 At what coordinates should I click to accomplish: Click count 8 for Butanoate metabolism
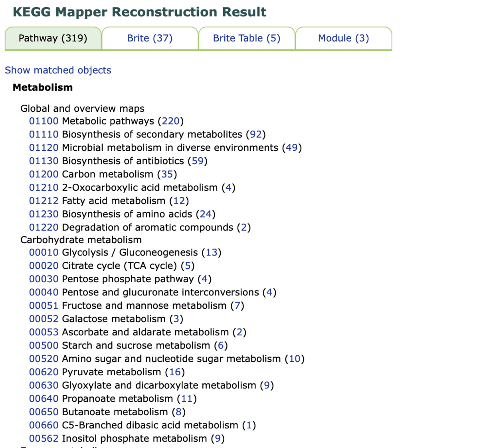point(179,412)
